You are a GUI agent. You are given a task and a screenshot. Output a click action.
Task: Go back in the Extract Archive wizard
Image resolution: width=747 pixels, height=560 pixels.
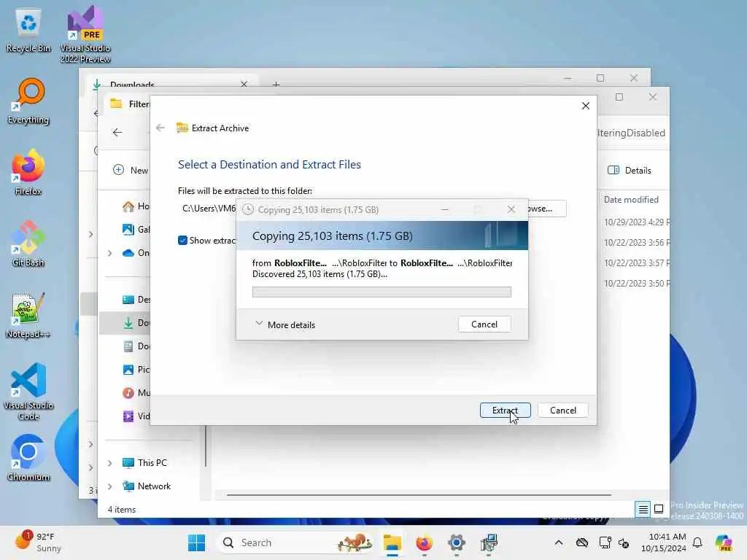tap(160, 128)
